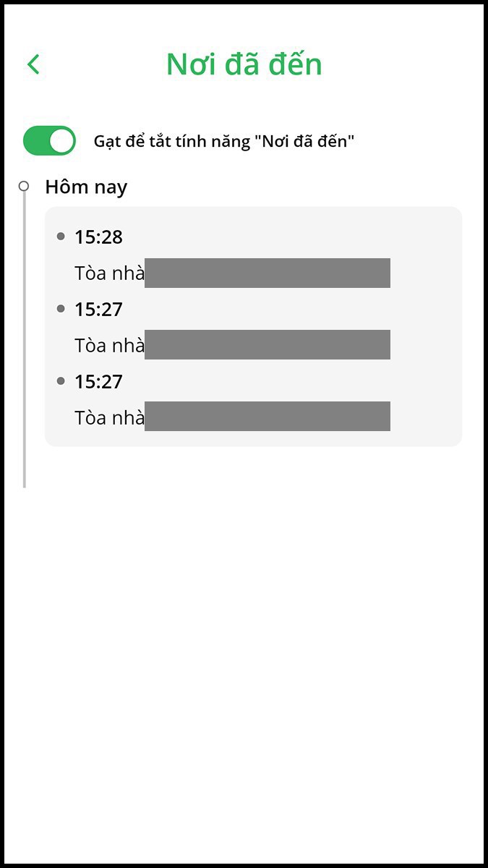This screenshot has height=868, width=488.
Task: Click the hidden address of the middle entry
Action: click(267, 344)
